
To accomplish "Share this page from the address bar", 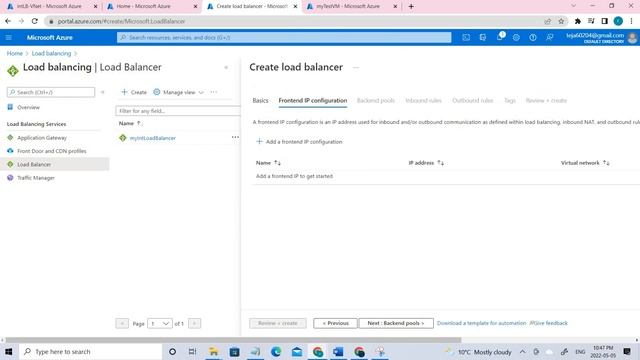I will pyautogui.click(x=547, y=21).
